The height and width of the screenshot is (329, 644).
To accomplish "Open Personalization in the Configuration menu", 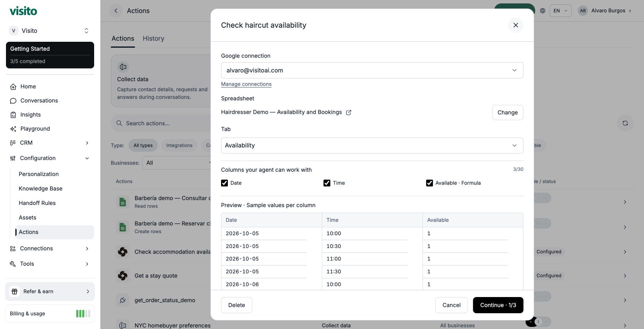I will coord(39,174).
